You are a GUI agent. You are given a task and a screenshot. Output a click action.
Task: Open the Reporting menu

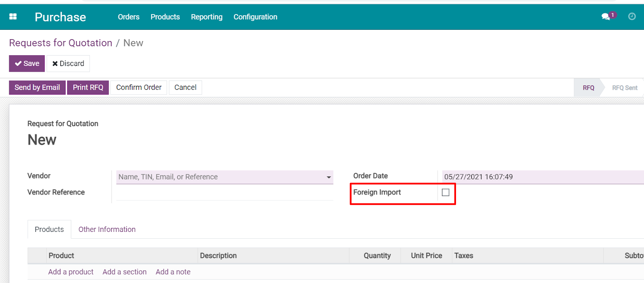206,17
